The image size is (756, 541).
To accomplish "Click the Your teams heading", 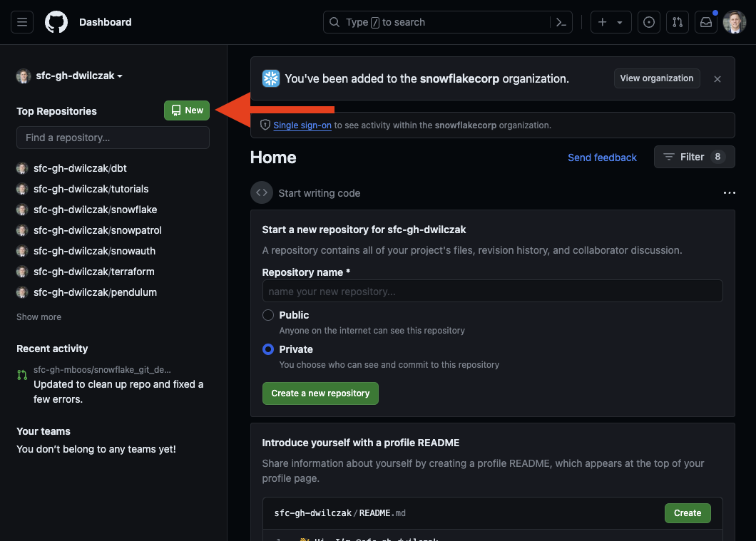I will click(x=44, y=431).
